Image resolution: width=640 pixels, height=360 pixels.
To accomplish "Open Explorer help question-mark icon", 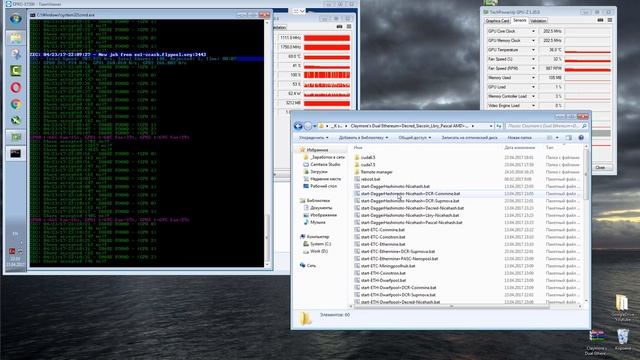I will click(581, 138).
